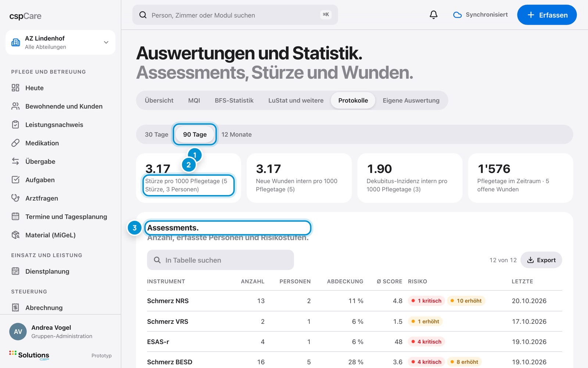Screen dimensions: 588x368
Task: Click the Leistungsnachweis clipboard icon
Action: coord(15,124)
